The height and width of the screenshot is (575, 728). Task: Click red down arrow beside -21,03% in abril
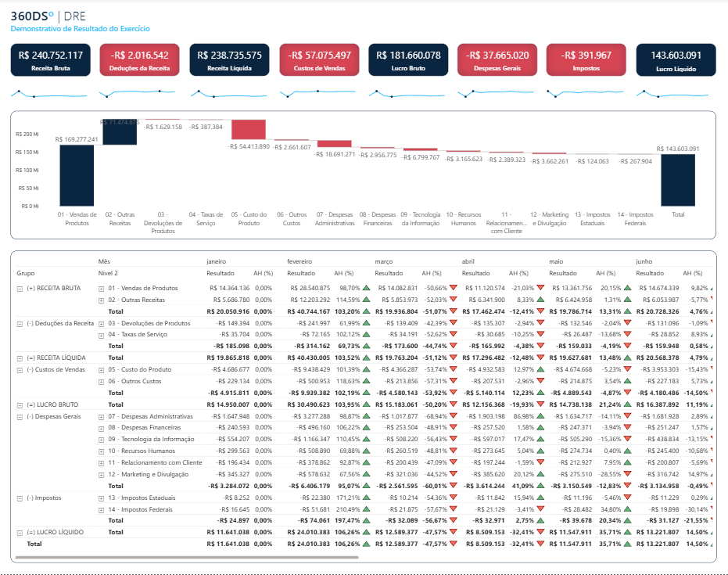(540, 288)
